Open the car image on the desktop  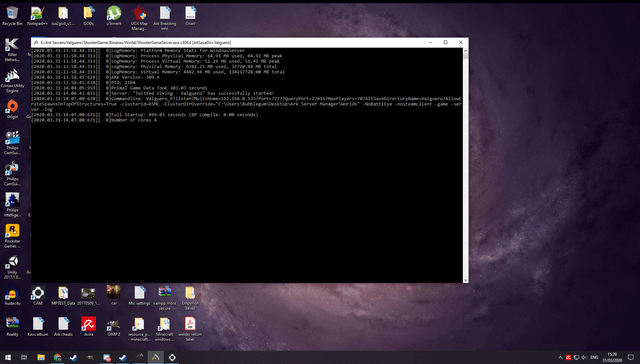[113, 295]
